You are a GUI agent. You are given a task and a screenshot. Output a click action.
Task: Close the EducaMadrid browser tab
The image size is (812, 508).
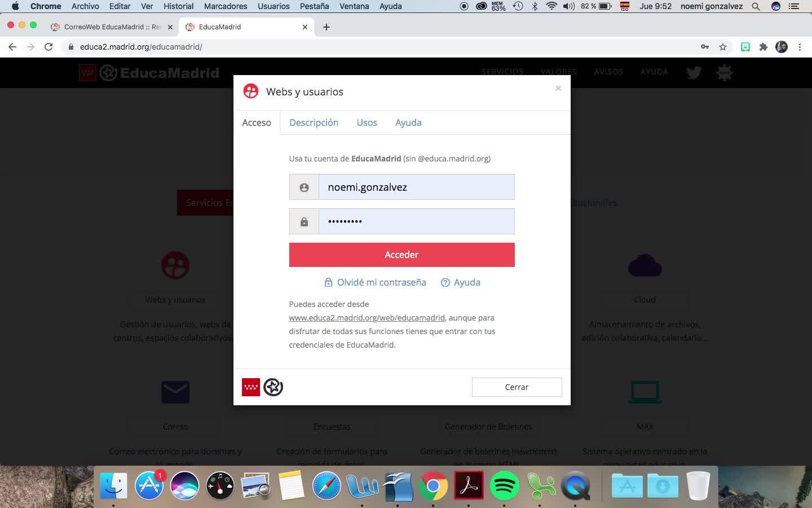coord(305,27)
